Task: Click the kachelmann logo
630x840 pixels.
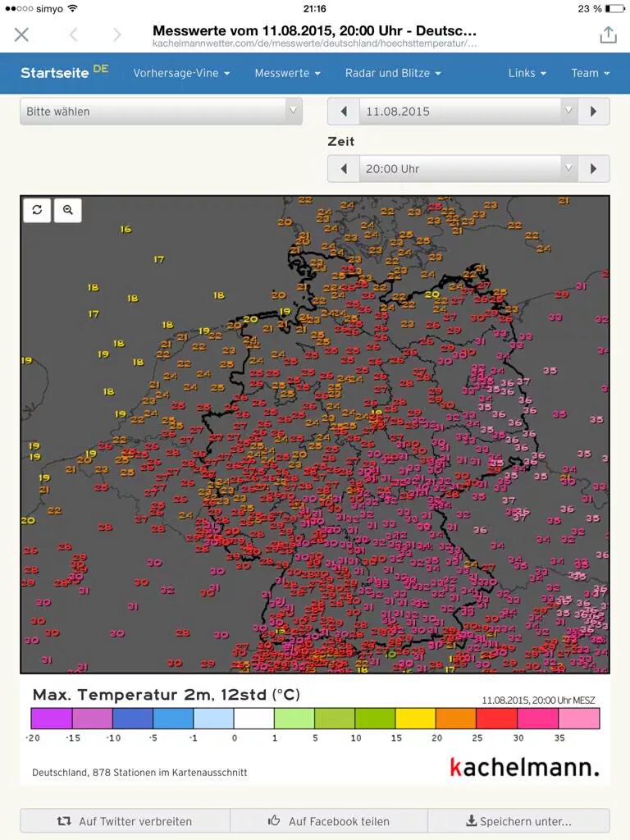Action: click(524, 767)
